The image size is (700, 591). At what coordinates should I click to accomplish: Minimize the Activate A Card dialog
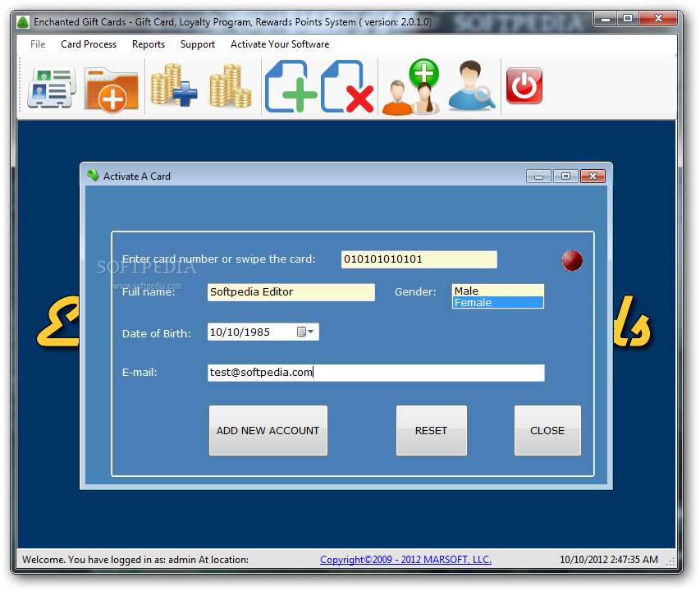point(539,176)
